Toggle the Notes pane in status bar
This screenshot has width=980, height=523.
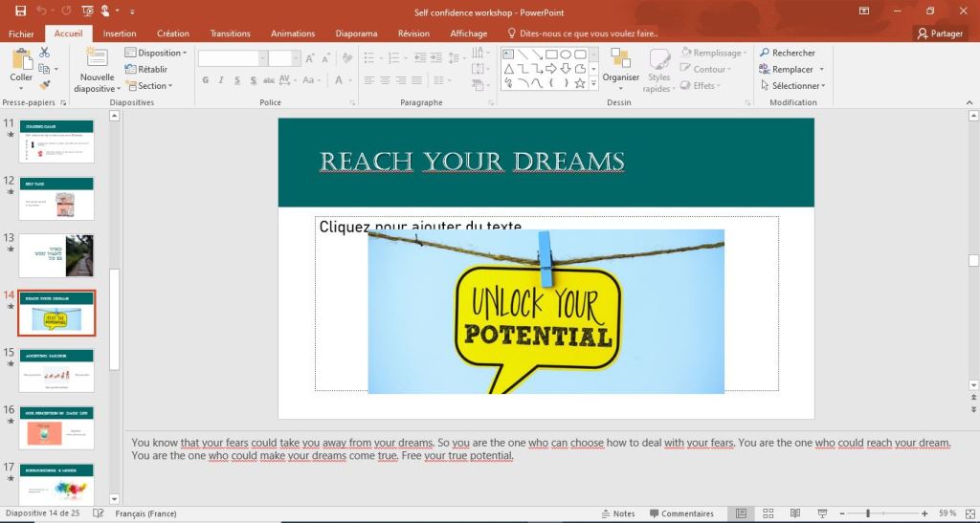616,513
